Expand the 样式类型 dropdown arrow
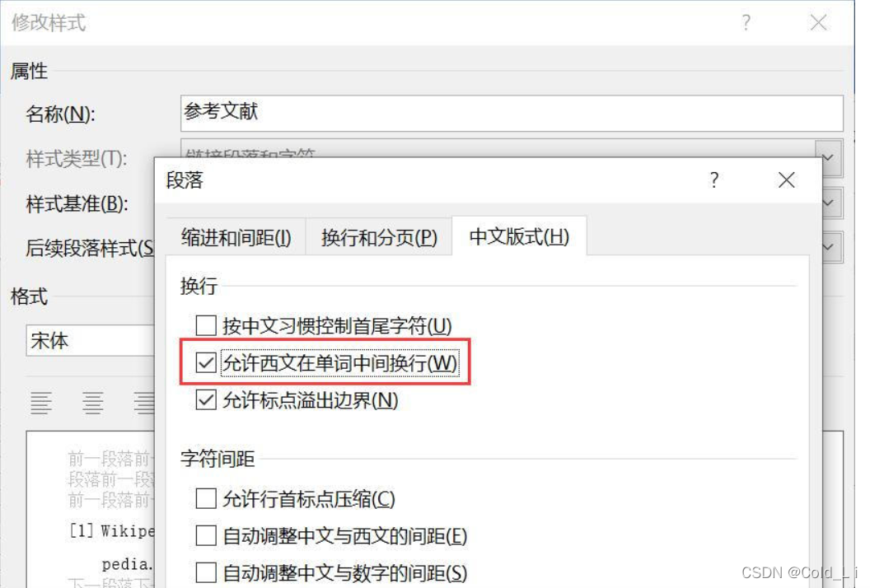The width and height of the screenshot is (870, 588). coord(829,157)
